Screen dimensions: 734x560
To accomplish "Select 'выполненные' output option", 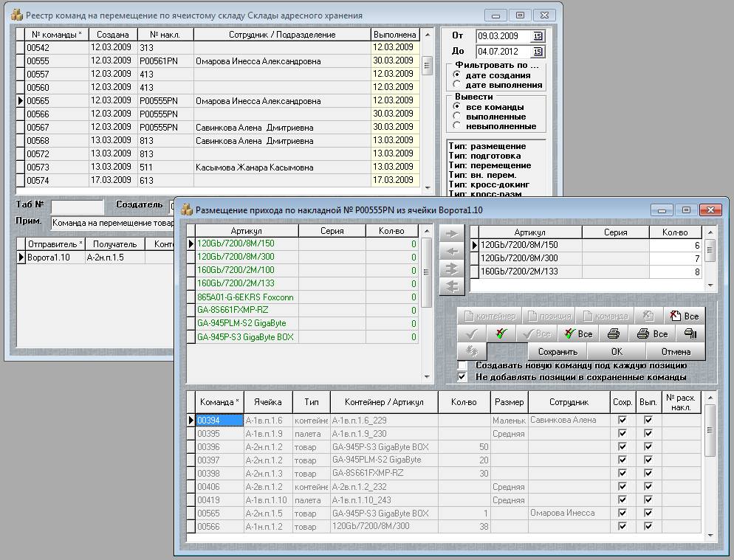I will 457,116.
